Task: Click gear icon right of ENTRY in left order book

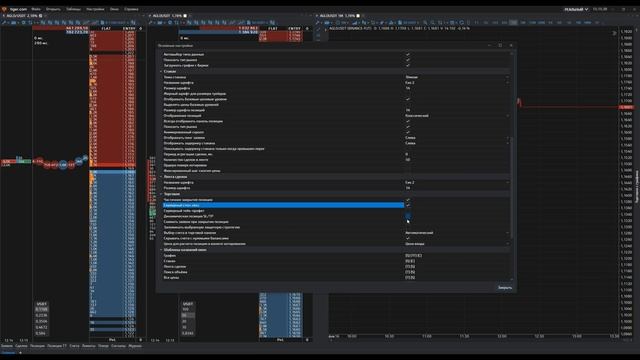Action: click(x=141, y=29)
